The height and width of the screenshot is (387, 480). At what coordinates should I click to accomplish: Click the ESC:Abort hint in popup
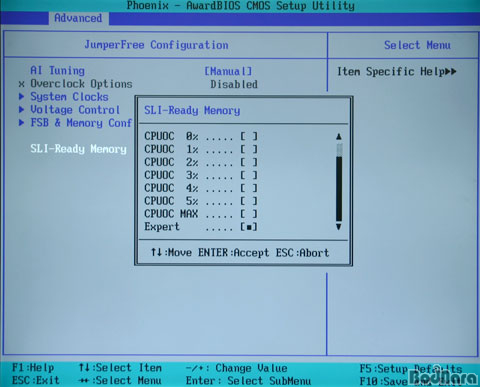302,253
